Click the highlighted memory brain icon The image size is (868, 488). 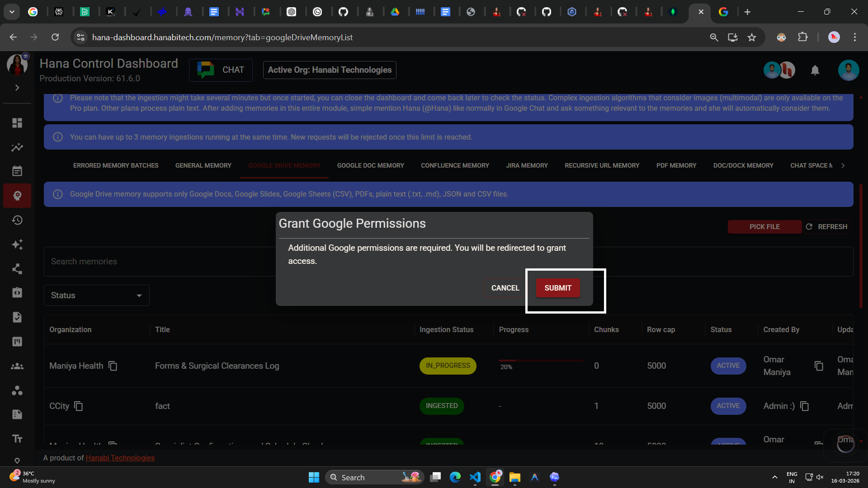pos(17,196)
